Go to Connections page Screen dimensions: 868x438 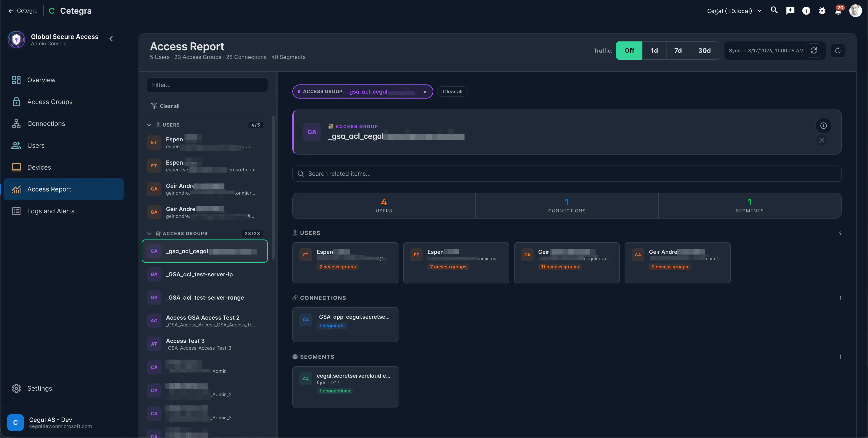(x=64, y=124)
